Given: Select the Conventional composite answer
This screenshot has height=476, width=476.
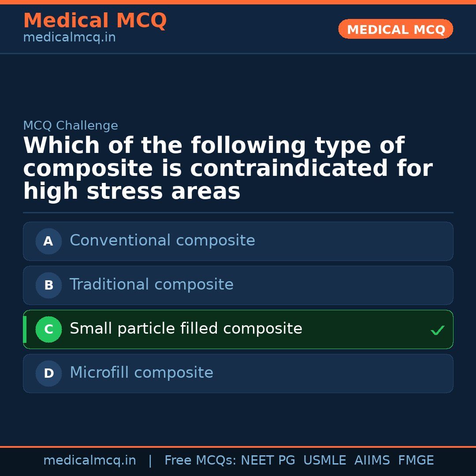Looking at the screenshot, I should coord(162,241).
